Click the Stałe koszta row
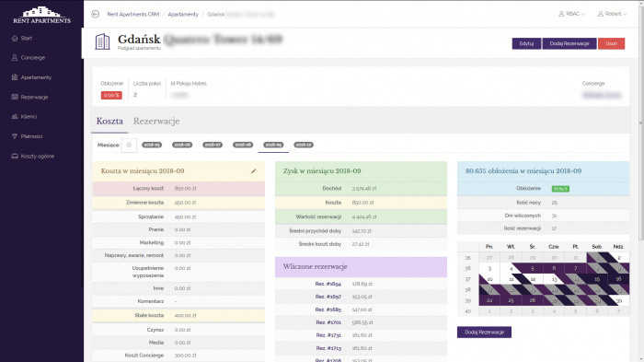Image resolution: width=644 pixels, height=362 pixels. (x=178, y=316)
